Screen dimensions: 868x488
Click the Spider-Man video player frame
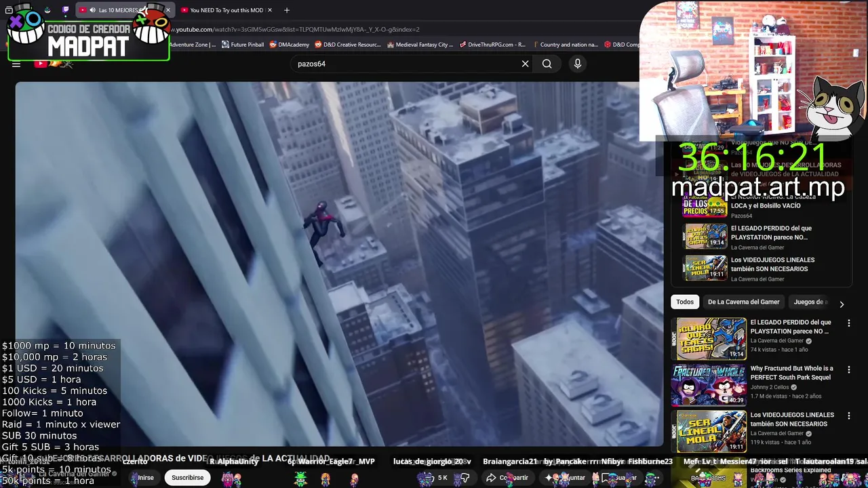(x=339, y=264)
